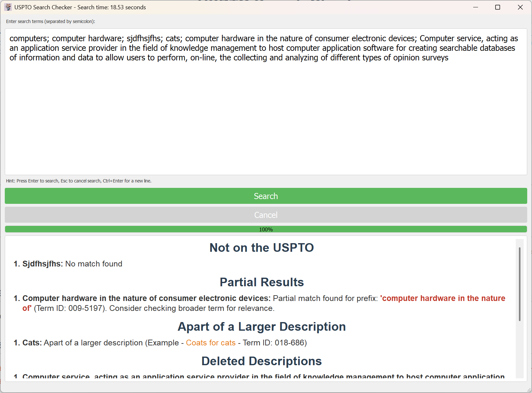532x393 pixels.
Task: Minimize the USPTO Search Checker window
Action: (475, 7)
